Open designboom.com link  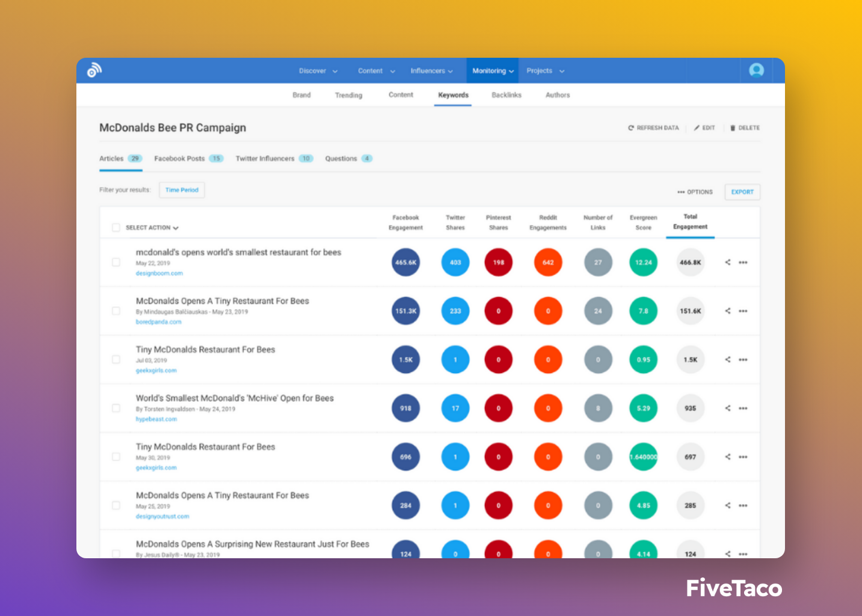[159, 273]
